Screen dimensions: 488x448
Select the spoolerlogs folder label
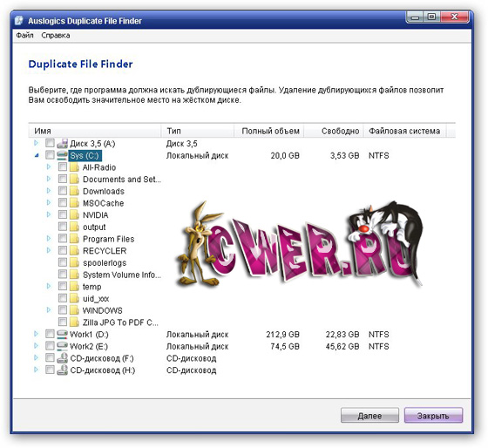pos(105,262)
